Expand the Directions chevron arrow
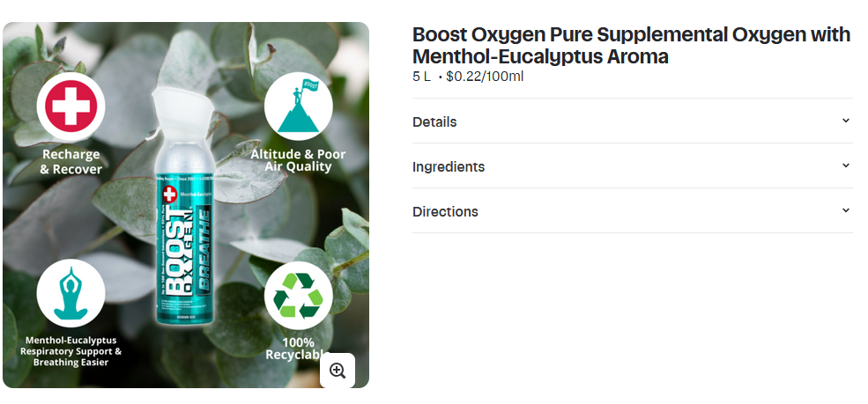 click(x=845, y=210)
